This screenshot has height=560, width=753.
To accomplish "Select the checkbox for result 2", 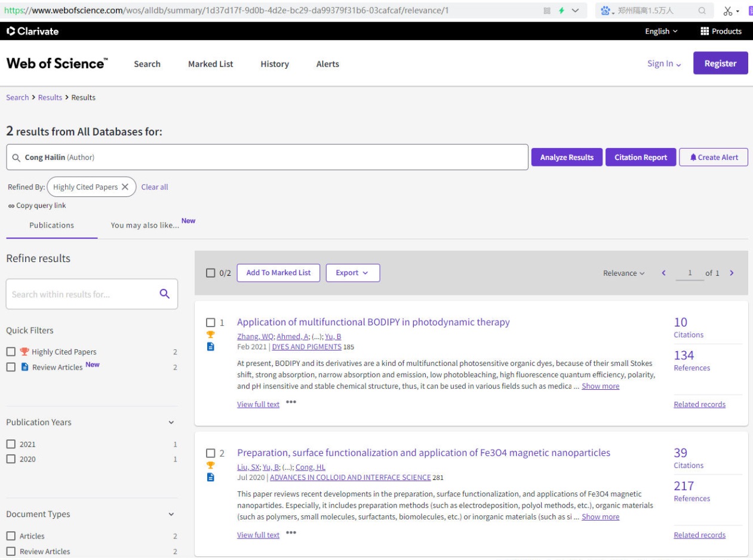I will tap(210, 454).
